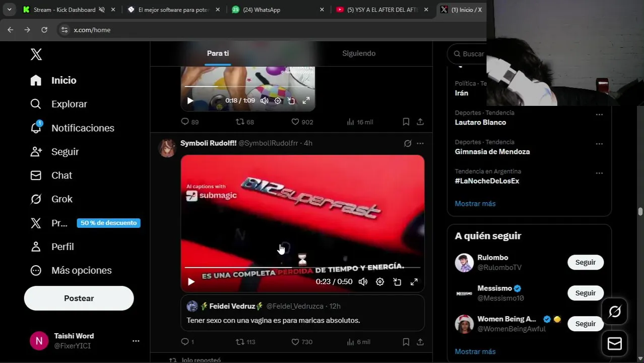
Task: Open quoted Feidei Vedruz post
Action: 302,313
